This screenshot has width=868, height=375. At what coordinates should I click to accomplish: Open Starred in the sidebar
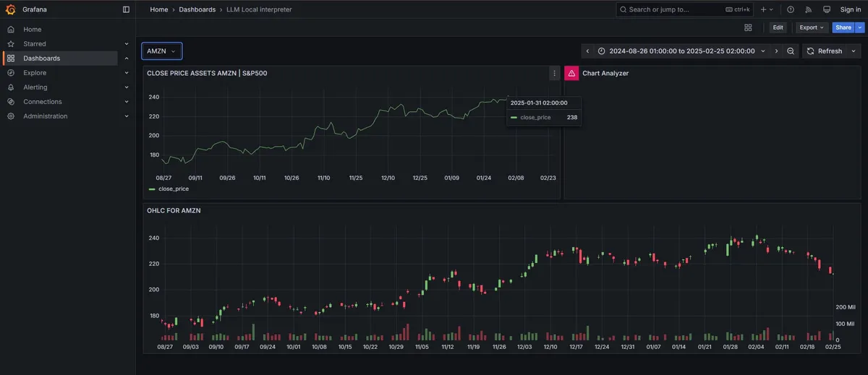pyautogui.click(x=34, y=44)
